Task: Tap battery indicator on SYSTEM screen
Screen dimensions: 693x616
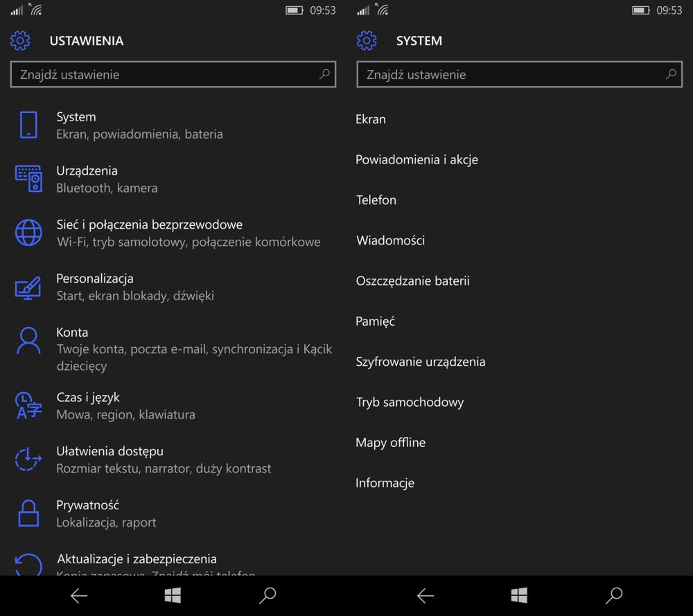Action: pos(641,10)
